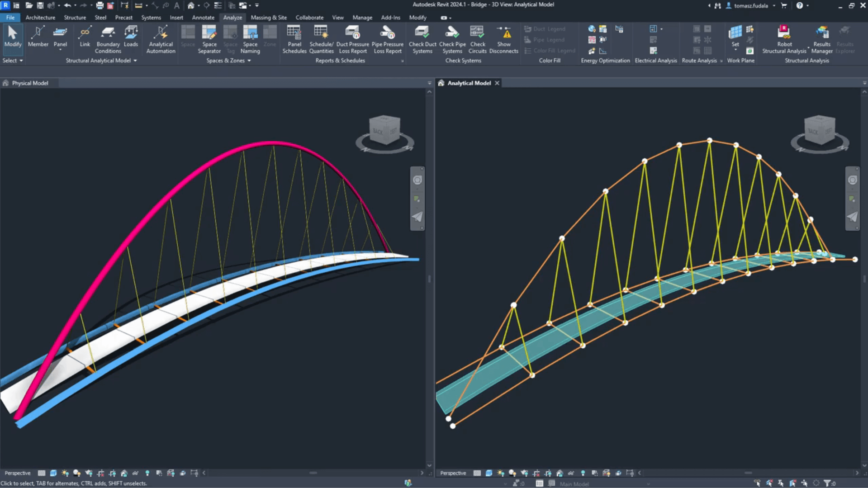Toggle Select Links in status bar
The width and height of the screenshot is (868, 488).
coord(757,483)
